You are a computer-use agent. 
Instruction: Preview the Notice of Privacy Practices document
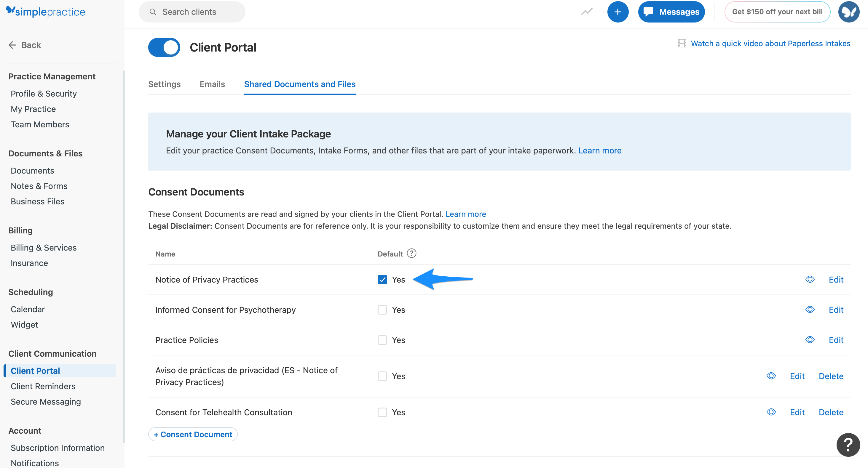(x=810, y=279)
